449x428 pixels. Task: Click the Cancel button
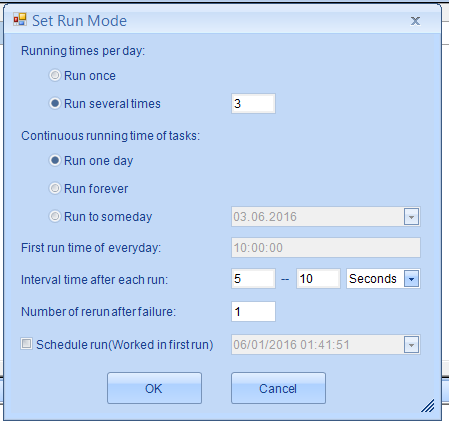pos(278,388)
